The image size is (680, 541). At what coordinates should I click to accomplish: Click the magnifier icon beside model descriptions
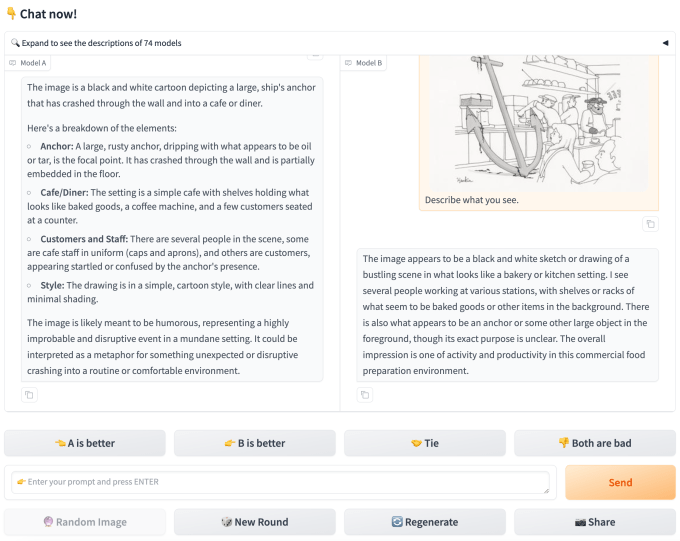[16, 43]
